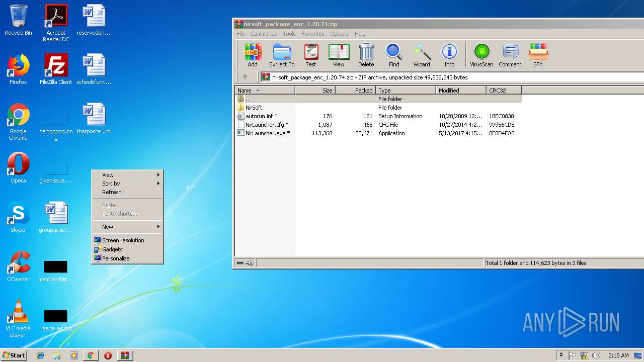Click the archive path address field
Screen dimensions: 644x362
452,77
